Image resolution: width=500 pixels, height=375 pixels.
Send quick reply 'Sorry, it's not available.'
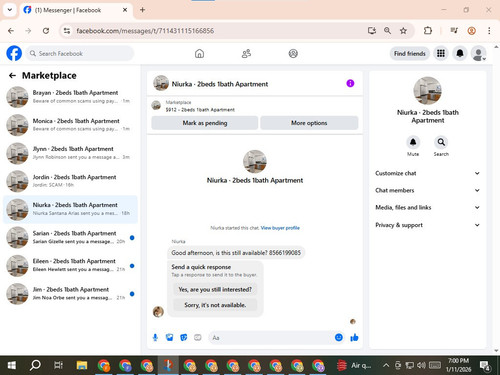(215, 305)
